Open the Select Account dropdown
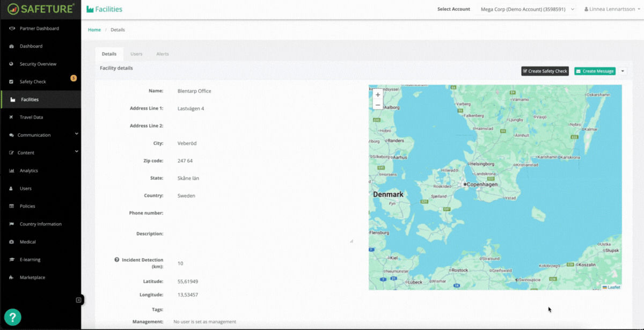The image size is (644, 330). click(526, 9)
